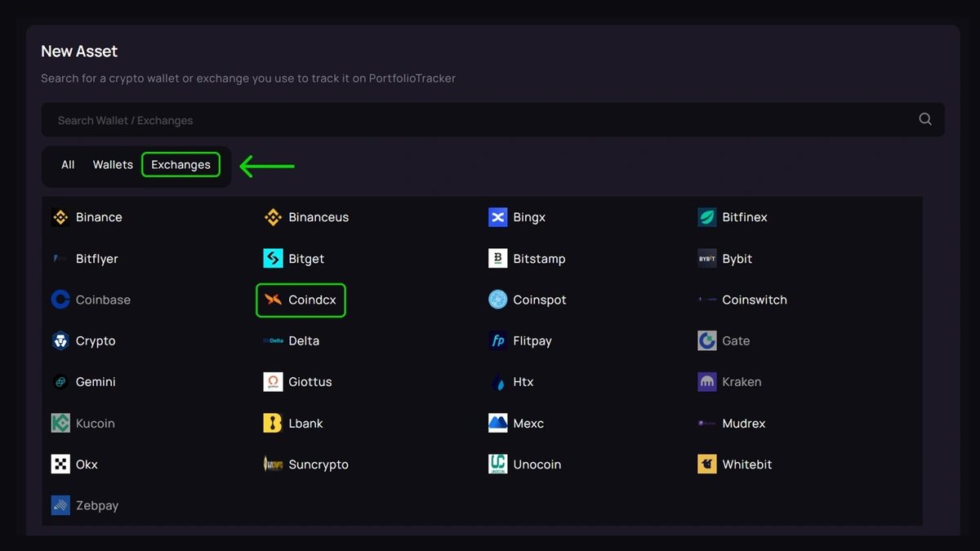This screenshot has width=980, height=551.
Task: Select the Mexc mountain icon
Action: pyautogui.click(x=497, y=423)
